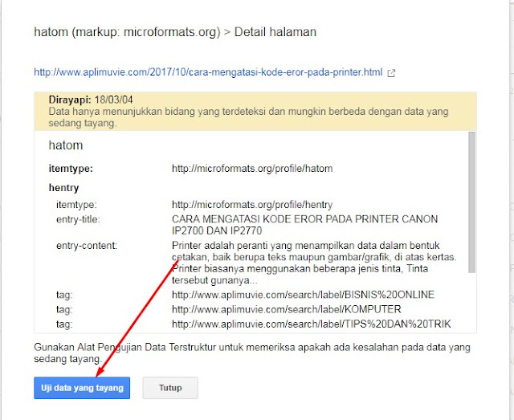This screenshot has width=514, height=420.
Task: Click the details panel vertical scrollbar
Action: pos(471,202)
